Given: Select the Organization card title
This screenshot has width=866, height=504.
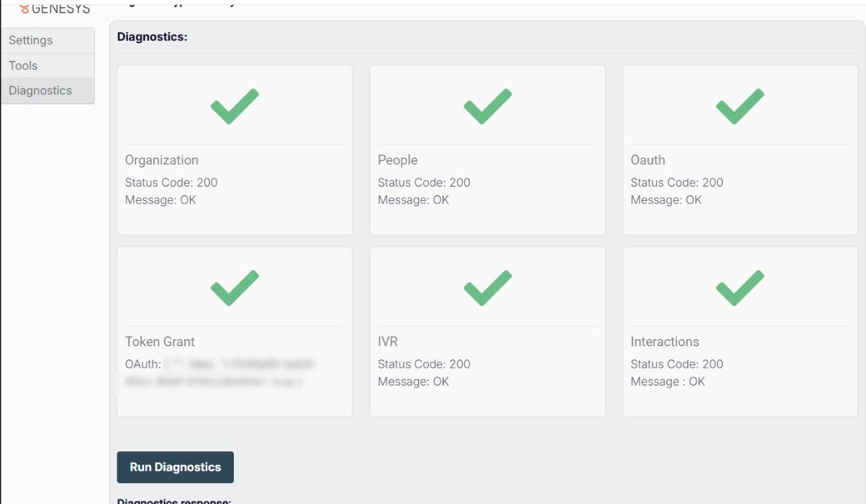Looking at the screenshot, I should coord(162,160).
